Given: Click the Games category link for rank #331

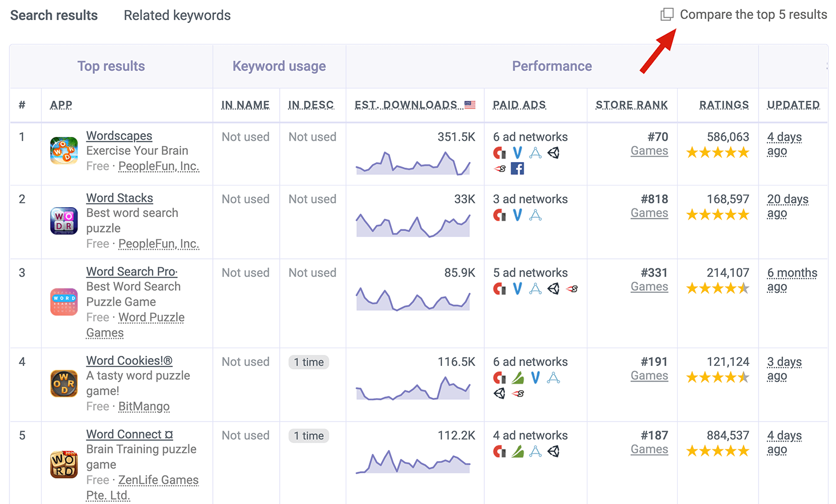Looking at the screenshot, I should (649, 287).
